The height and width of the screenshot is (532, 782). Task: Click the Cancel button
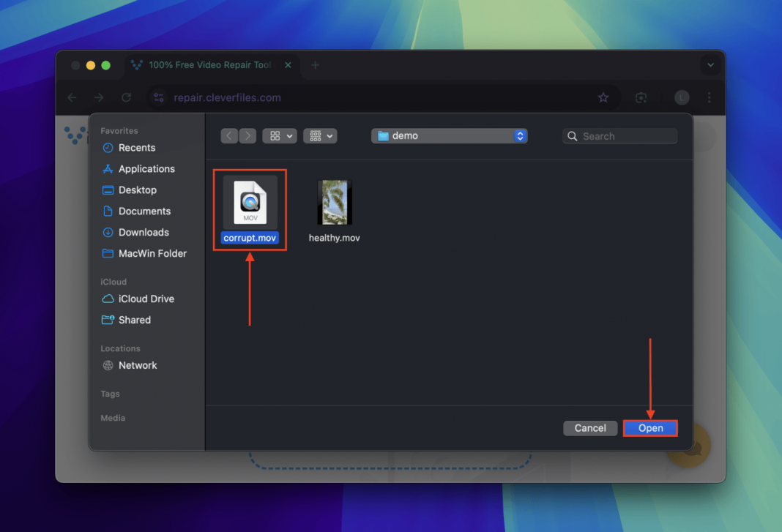(x=589, y=428)
